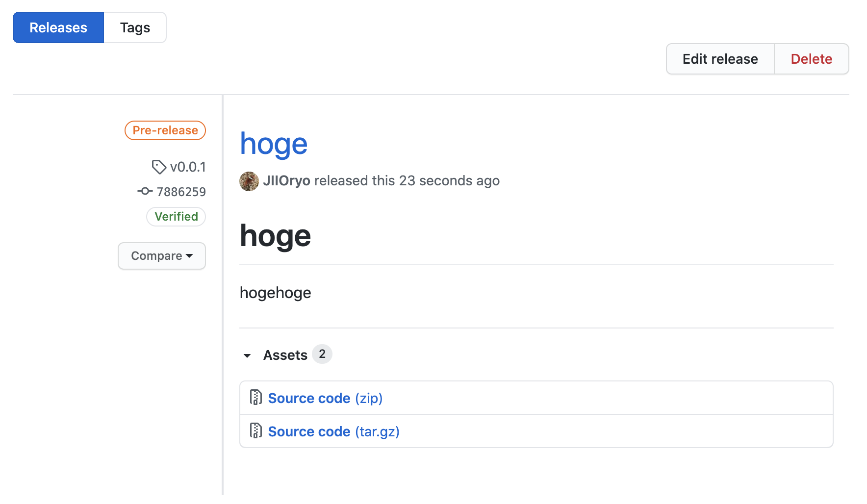Switch to the Tags tab
The width and height of the screenshot is (867, 504).
pos(135,27)
